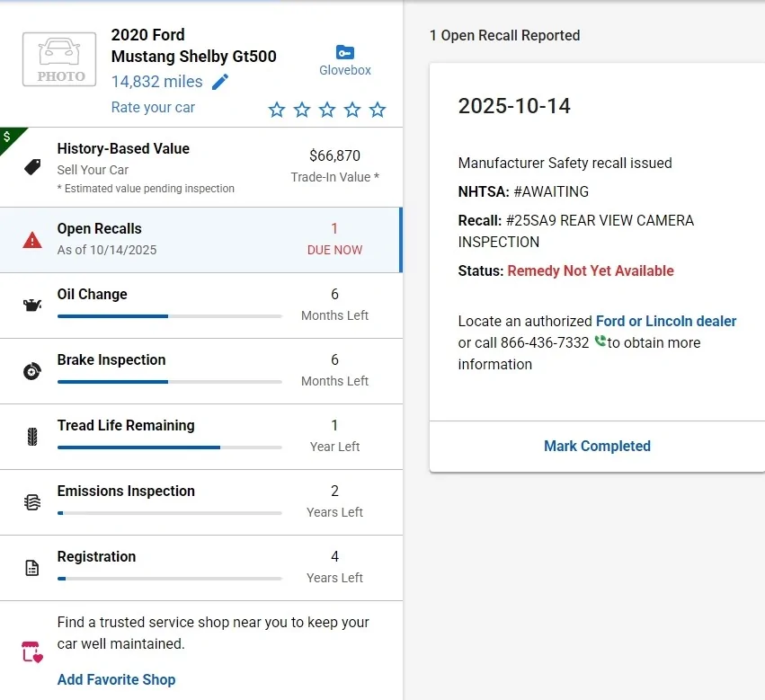Click the 2 Years Left emissions value

click(334, 501)
